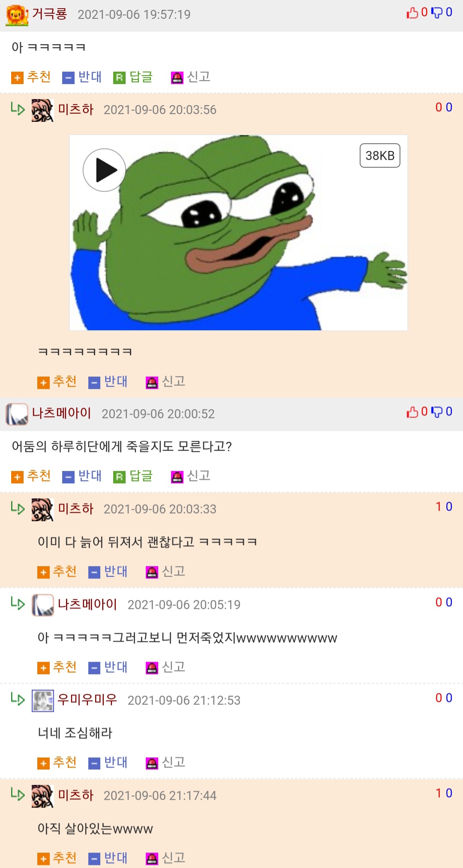Click the thumbs-down icon on 거극룡's comment
This screenshot has height=868, width=463.
click(437, 13)
